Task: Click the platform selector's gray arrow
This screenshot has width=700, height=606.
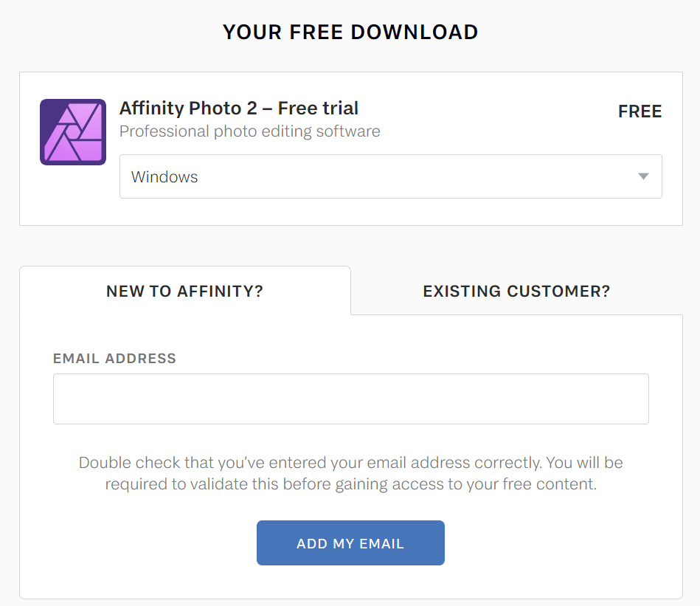Action: tap(643, 176)
